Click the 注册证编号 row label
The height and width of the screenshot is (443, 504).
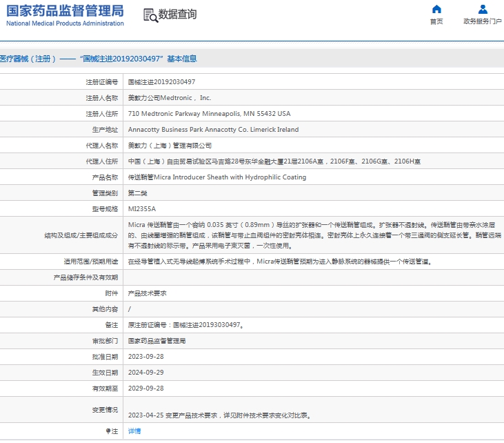(102, 82)
